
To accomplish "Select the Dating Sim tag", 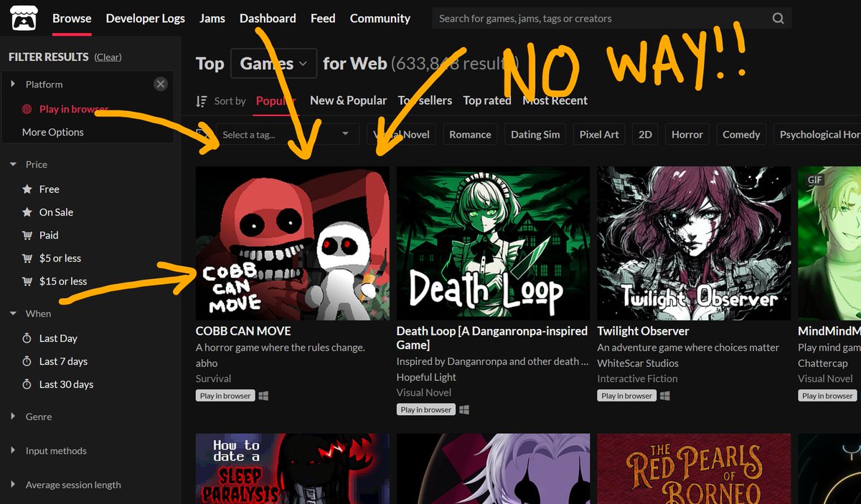I will pyautogui.click(x=535, y=134).
